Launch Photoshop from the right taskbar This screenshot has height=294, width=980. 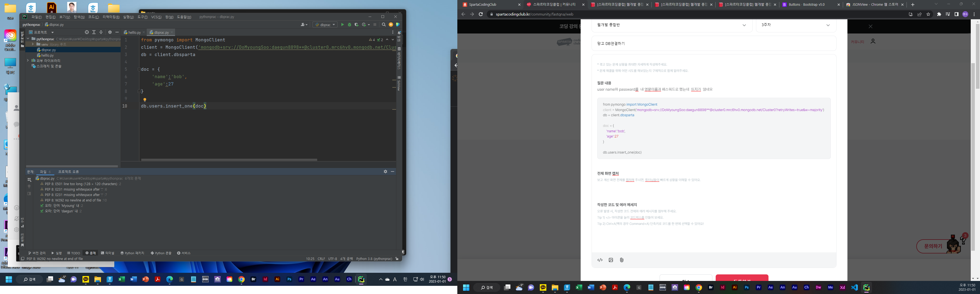746,287
